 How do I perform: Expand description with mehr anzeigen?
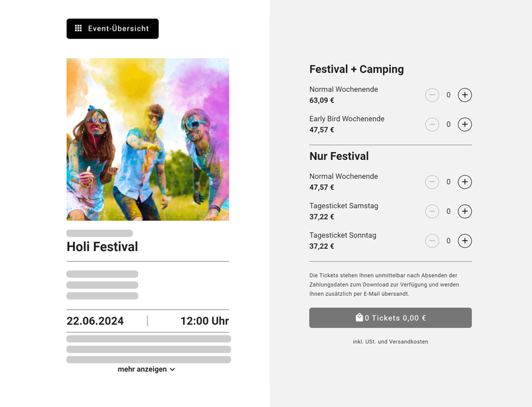tap(142, 370)
